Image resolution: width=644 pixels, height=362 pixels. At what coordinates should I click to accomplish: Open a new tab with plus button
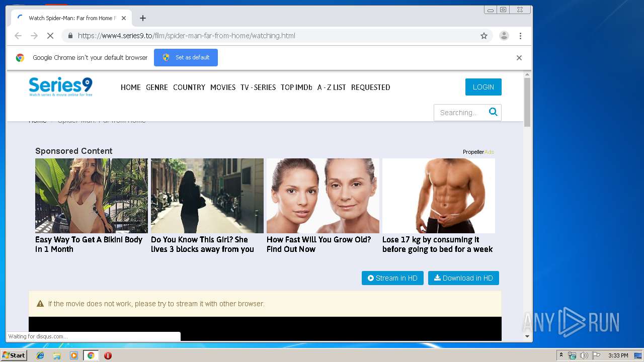[143, 18]
